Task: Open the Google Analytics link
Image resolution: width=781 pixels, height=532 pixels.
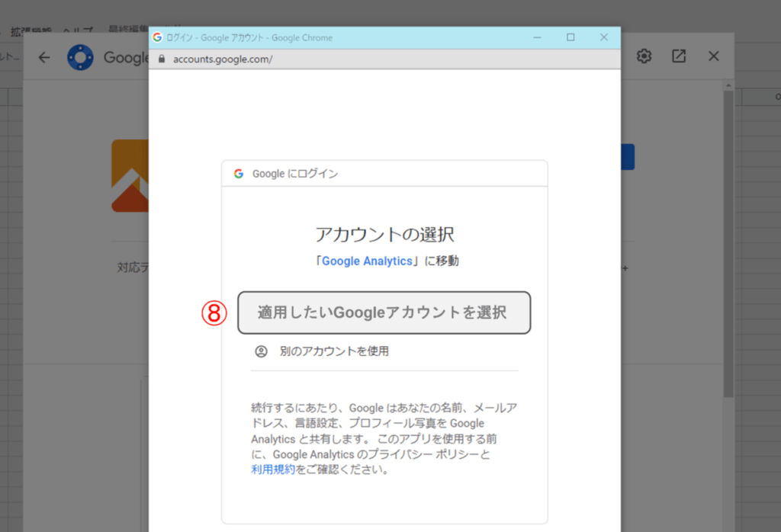Action: click(368, 261)
